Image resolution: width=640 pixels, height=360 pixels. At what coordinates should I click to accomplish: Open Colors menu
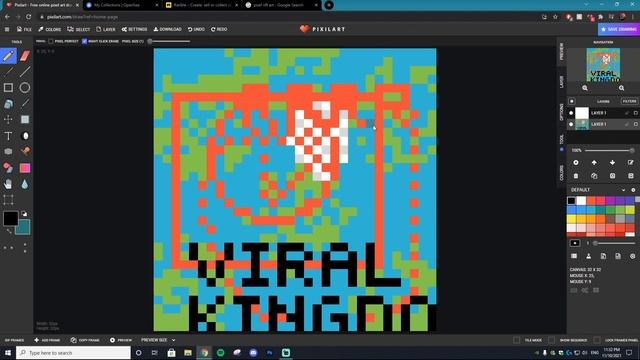point(50,29)
